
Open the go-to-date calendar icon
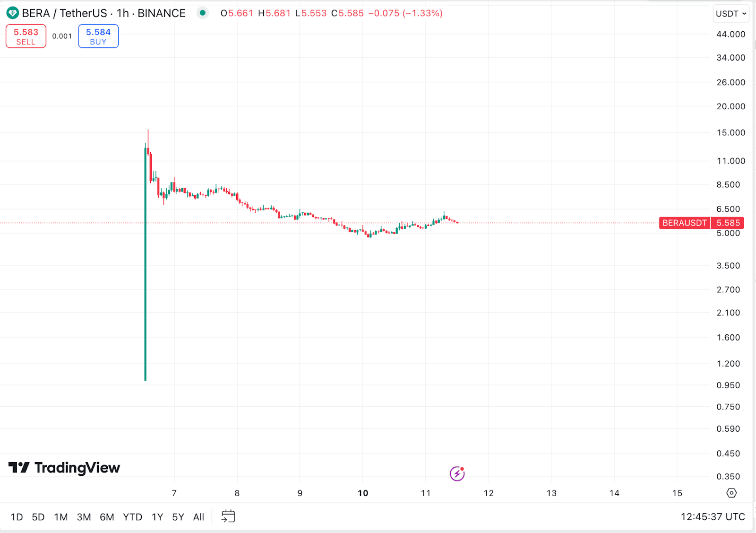[228, 516]
